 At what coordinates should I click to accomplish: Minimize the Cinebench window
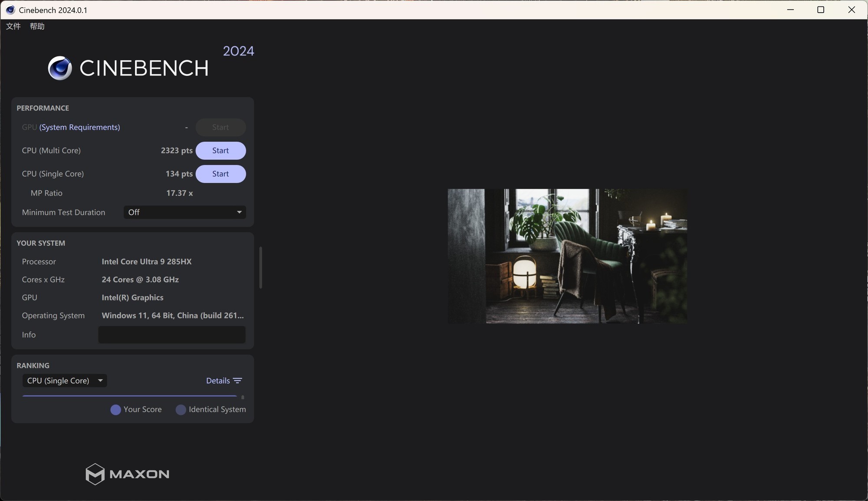(790, 10)
